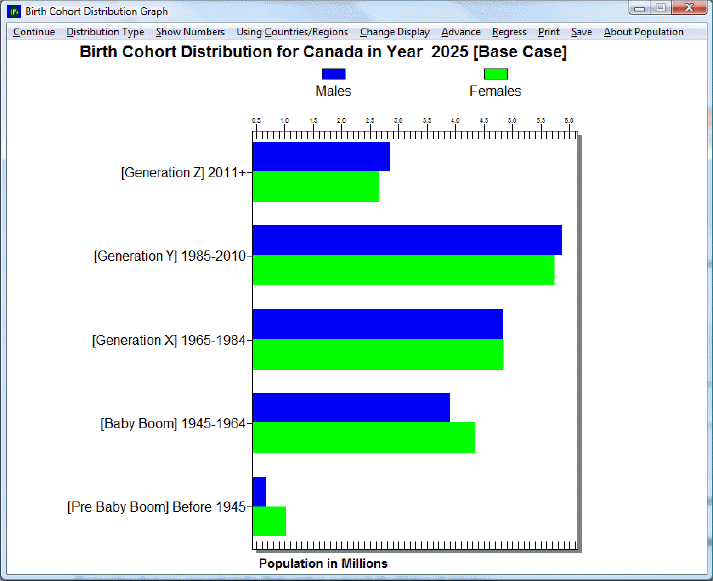This screenshot has height=581, width=713.
Task: Click the blue Generation Y males bar
Action: 407,240
